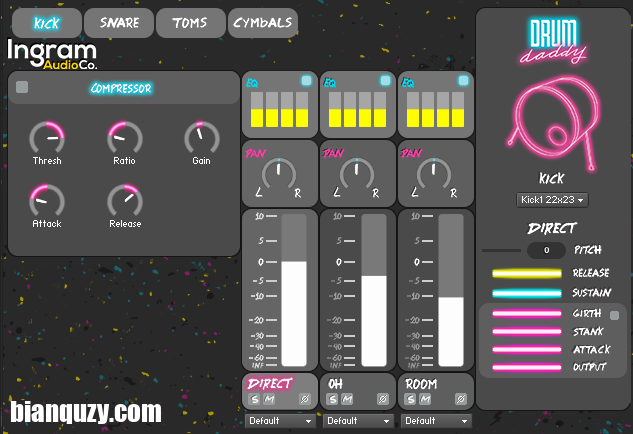Open the Kick1 22x23 sample dropdown

[552, 200]
